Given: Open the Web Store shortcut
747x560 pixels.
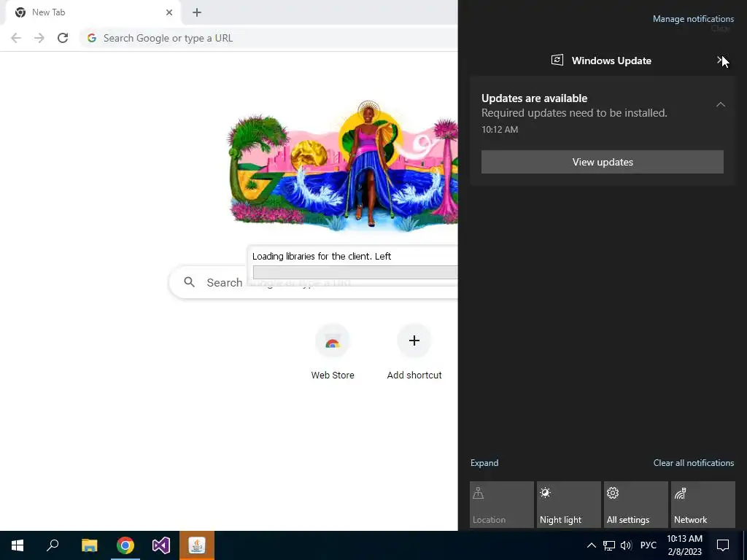Looking at the screenshot, I should tap(333, 352).
